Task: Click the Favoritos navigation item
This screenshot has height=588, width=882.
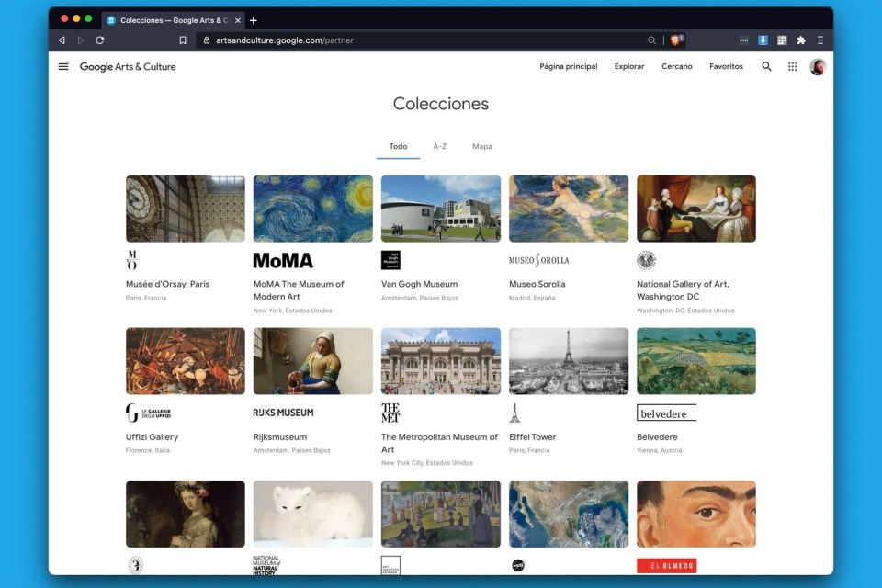Action: 726,66
